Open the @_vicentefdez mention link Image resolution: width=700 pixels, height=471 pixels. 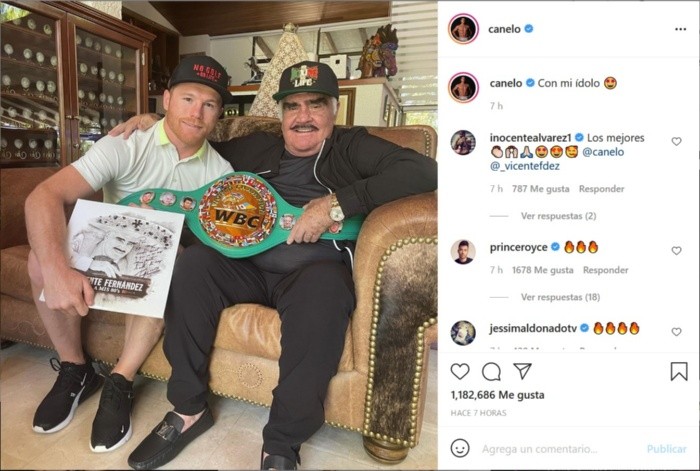click(x=525, y=166)
